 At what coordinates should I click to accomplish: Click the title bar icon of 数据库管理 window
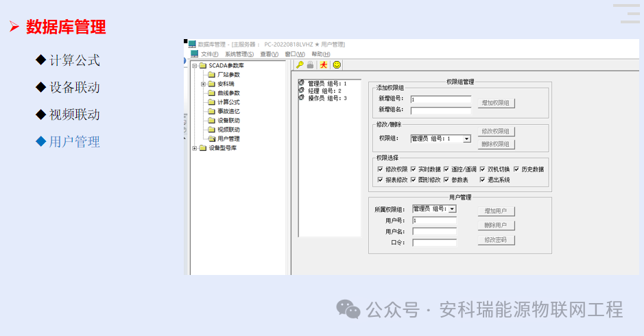coord(192,44)
